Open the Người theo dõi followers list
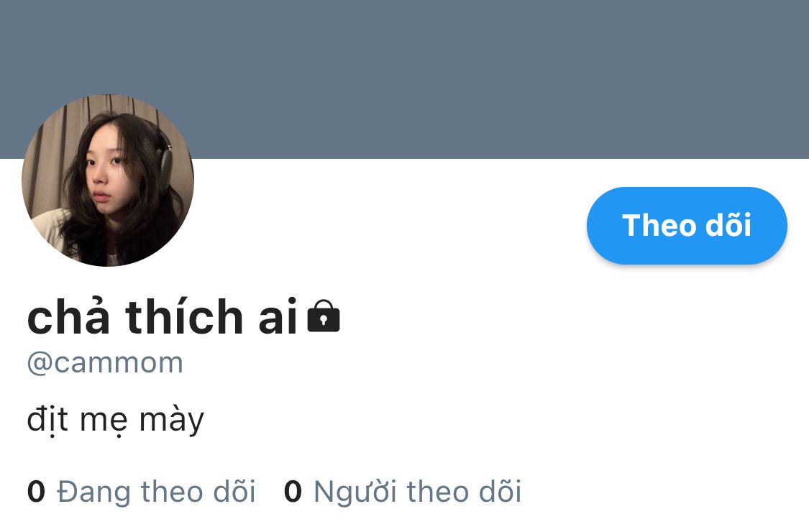This screenshot has height=532, width=809. [x=403, y=491]
